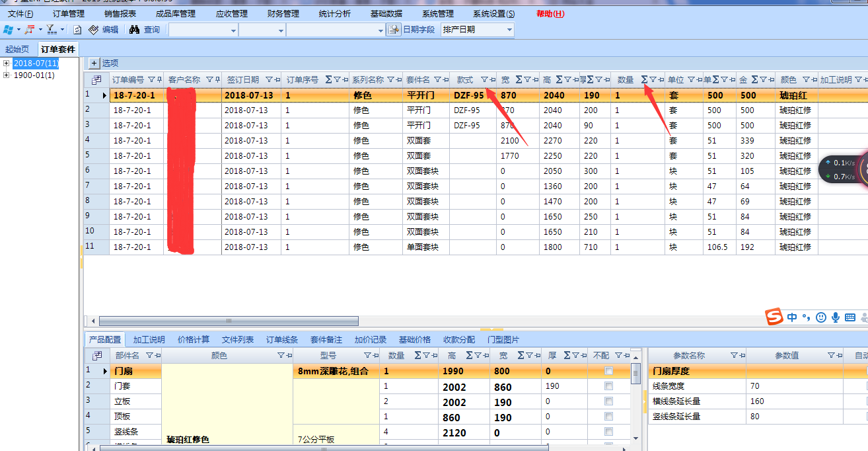The height and width of the screenshot is (451, 868).
Task: Click the pin icon in 订单编号 column header
Action: (x=159, y=80)
